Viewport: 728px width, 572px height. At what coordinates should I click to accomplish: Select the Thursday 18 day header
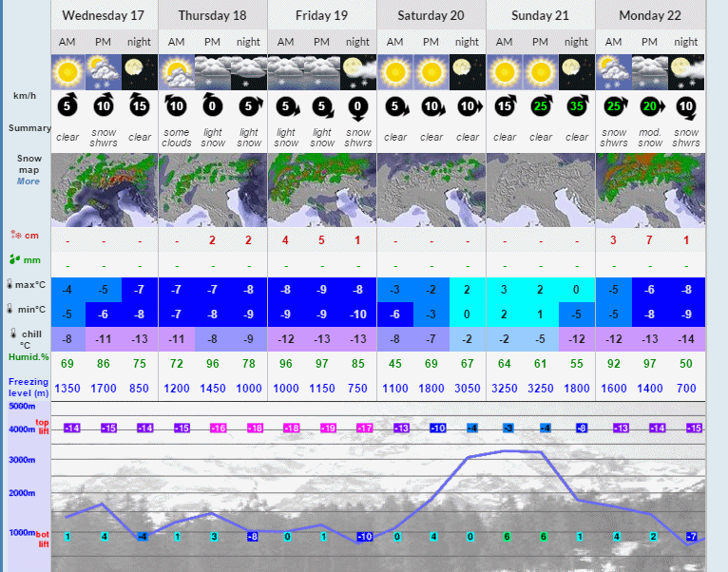[212, 15]
